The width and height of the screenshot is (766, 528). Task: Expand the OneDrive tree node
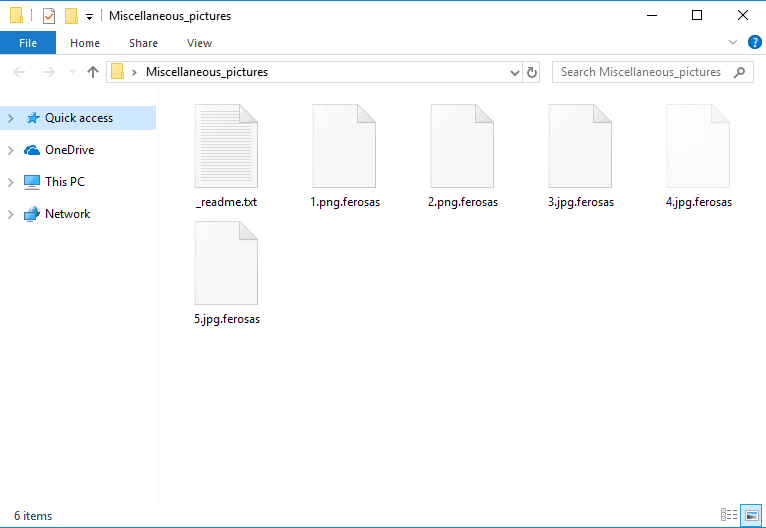point(11,150)
